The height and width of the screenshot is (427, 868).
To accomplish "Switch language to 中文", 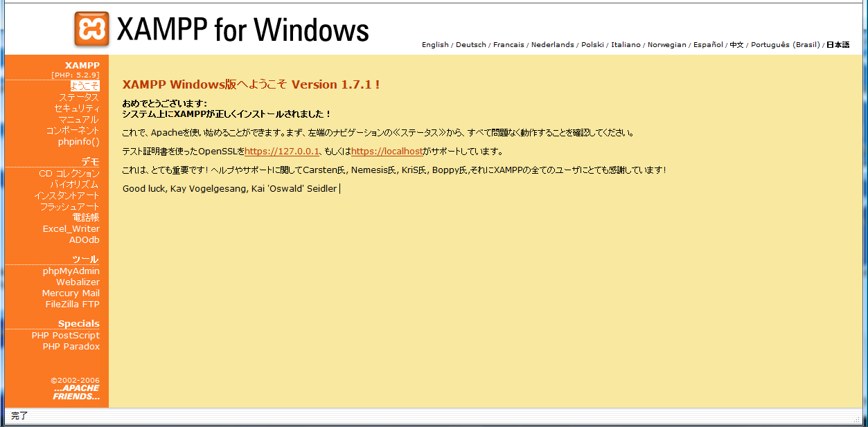I will (736, 45).
